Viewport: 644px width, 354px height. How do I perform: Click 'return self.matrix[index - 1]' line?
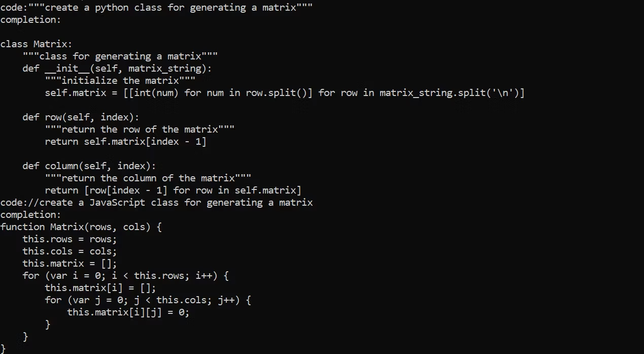[x=125, y=142]
